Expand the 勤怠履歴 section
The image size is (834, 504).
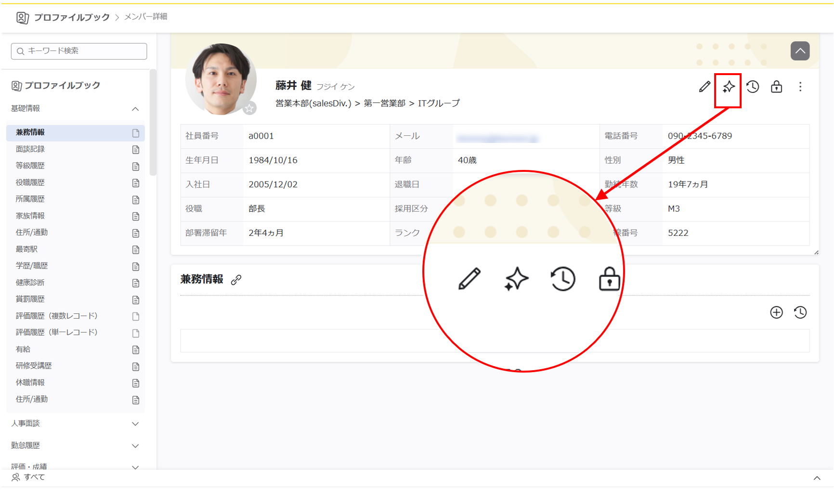click(135, 446)
